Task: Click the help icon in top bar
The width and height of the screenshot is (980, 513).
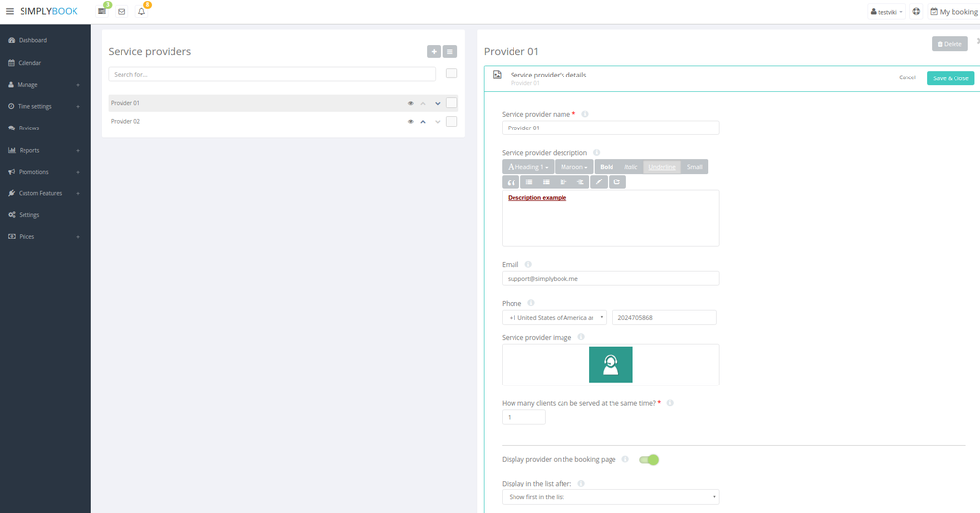Action: 916,11
